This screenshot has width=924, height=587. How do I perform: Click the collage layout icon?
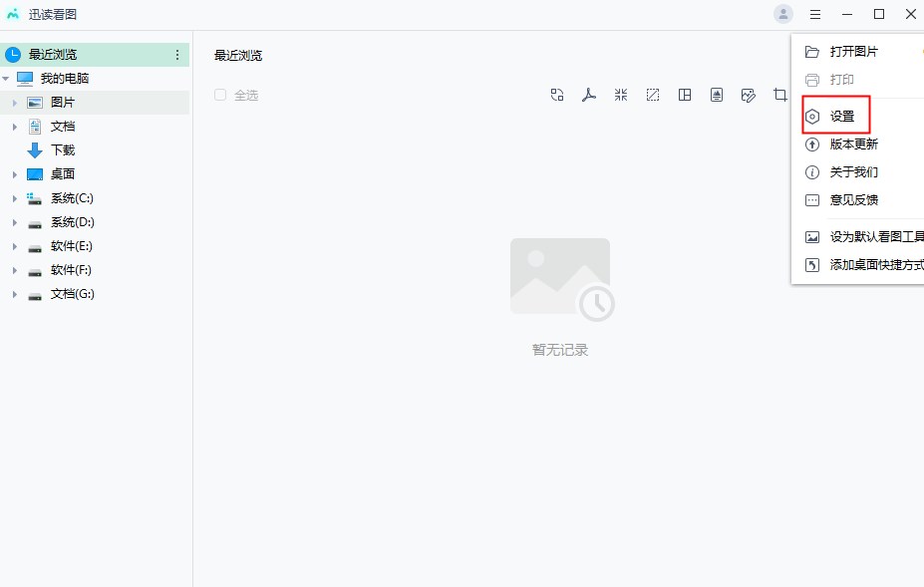685,95
